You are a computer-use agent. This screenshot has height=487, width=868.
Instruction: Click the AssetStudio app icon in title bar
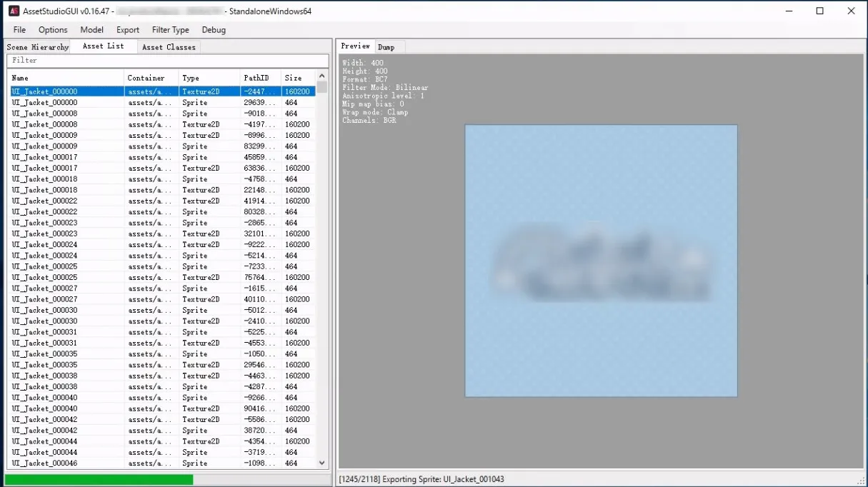coord(14,11)
